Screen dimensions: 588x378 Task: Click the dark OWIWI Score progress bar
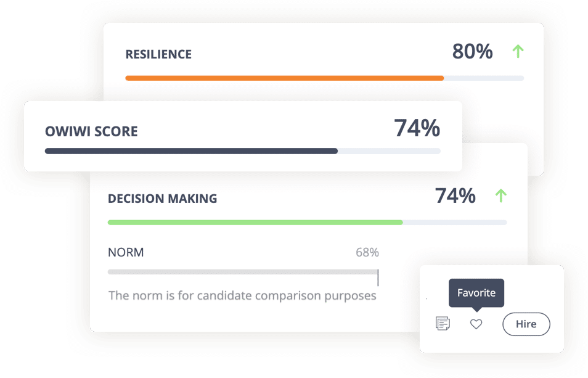click(191, 150)
